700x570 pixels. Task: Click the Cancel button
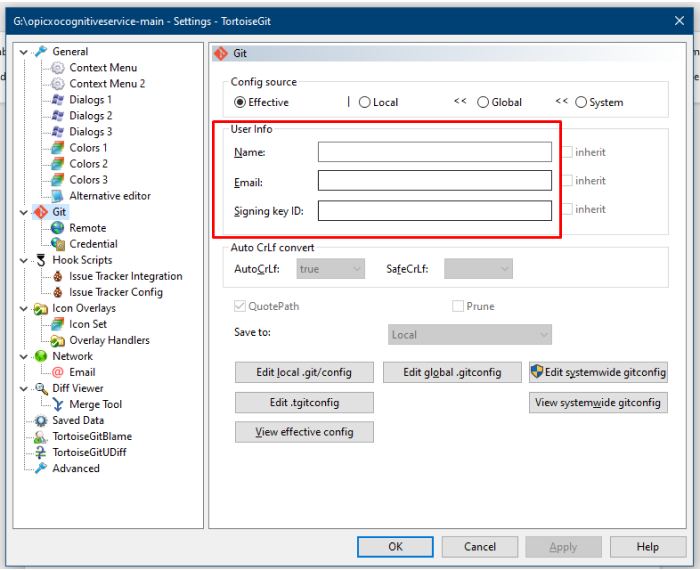coord(480,547)
